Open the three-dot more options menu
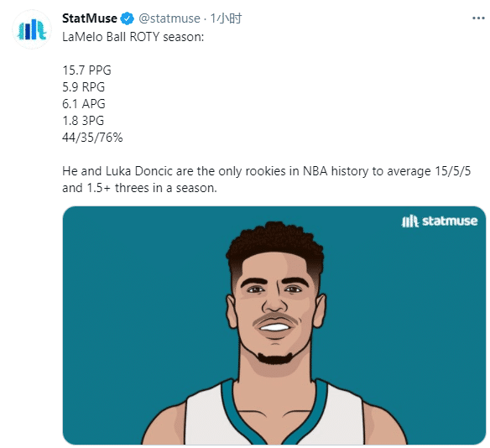The width and height of the screenshot is (490, 448). pyautogui.click(x=478, y=18)
